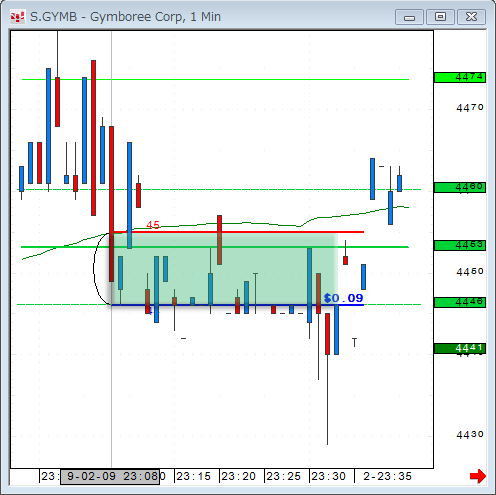
Task: Close the S.GYMB chart window
Action: tap(471, 17)
